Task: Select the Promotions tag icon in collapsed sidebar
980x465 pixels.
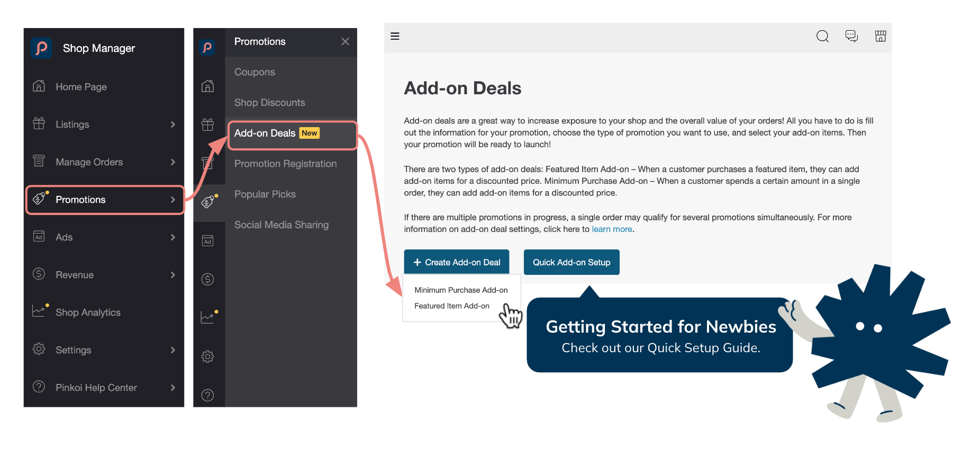Action: 207,202
